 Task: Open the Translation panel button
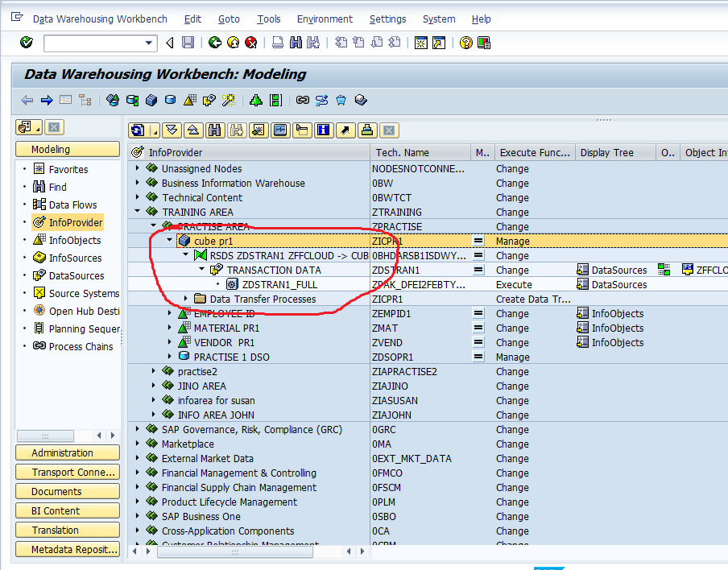(67, 530)
